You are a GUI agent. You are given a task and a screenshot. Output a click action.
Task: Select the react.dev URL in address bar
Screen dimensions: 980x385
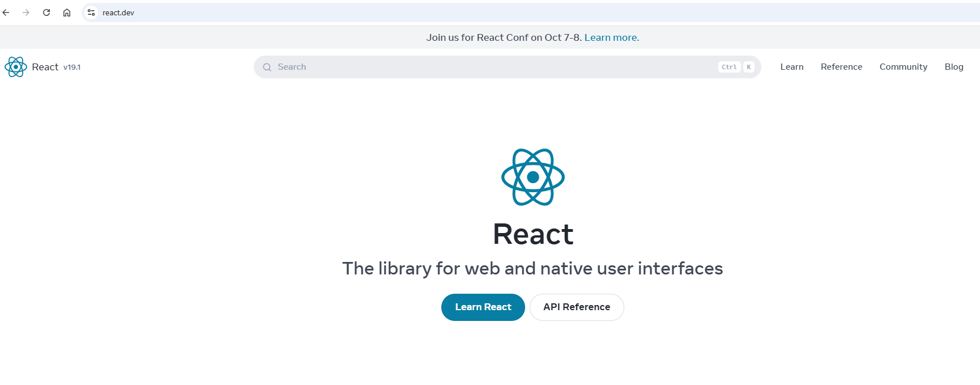(x=118, y=12)
